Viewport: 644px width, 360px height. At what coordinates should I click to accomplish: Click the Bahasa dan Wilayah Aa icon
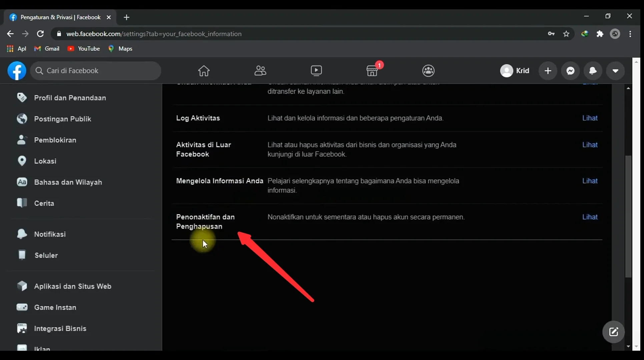click(x=22, y=182)
